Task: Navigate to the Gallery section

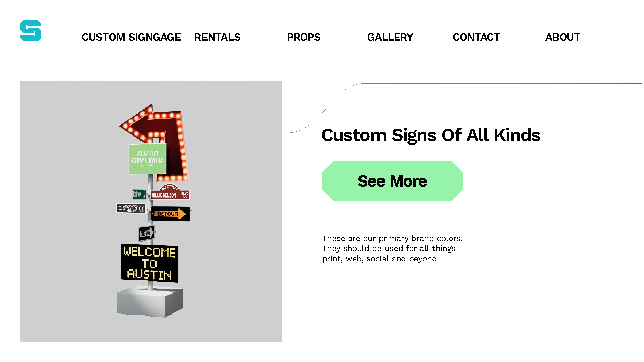Action: point(390,37)
